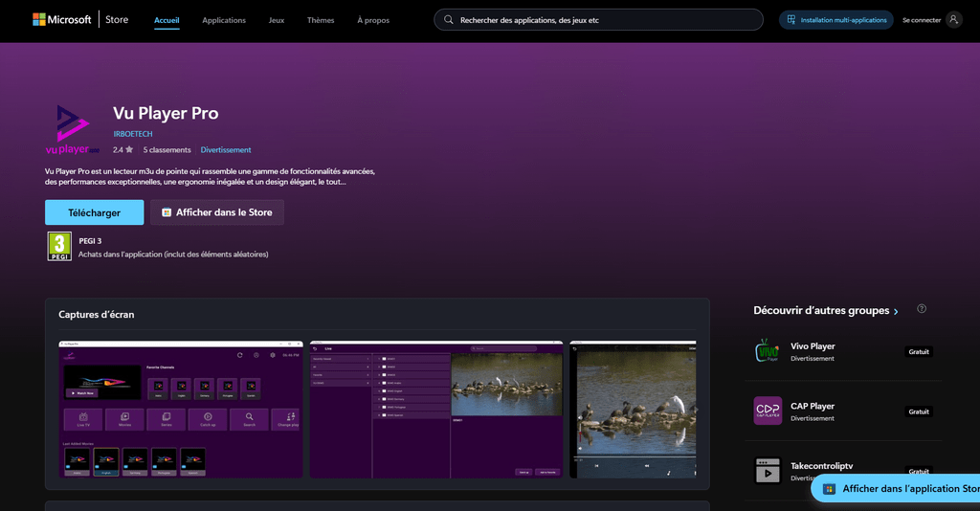Click the Vu Player Pro app logo
This screenshot has height=511, width=980.
coord(73,129)
